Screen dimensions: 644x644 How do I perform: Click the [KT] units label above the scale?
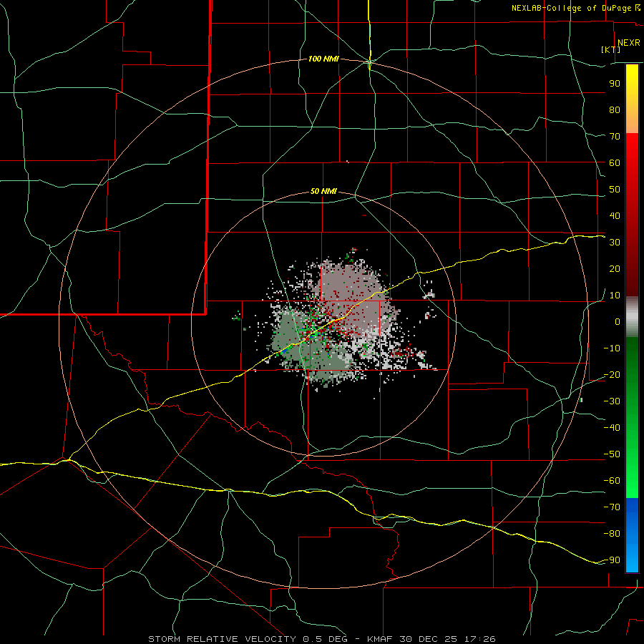(611, 49)
